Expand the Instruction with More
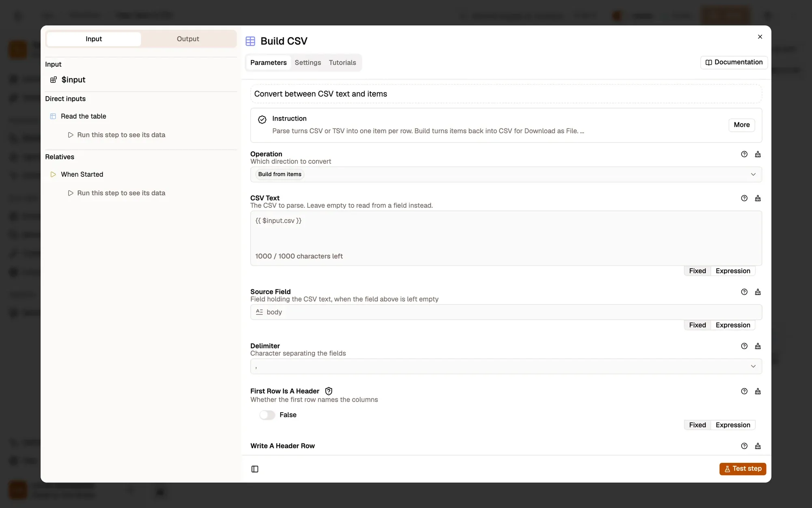The width and height of the screenshot is (812, 508). click(742, 125)
